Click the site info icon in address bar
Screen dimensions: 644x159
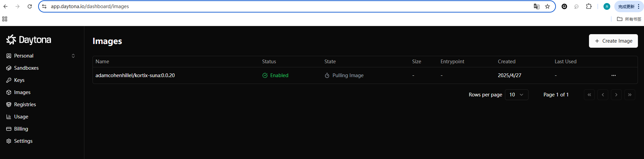click(44, 6)
